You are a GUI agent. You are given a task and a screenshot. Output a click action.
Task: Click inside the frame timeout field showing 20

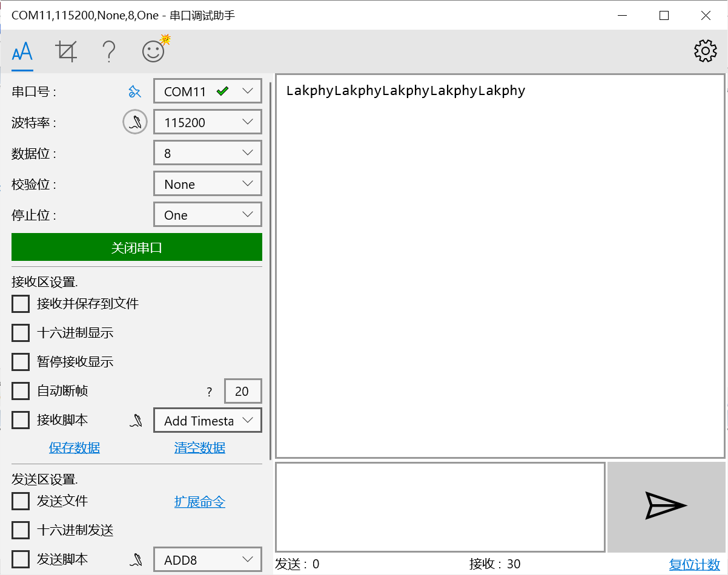(243, 390)
